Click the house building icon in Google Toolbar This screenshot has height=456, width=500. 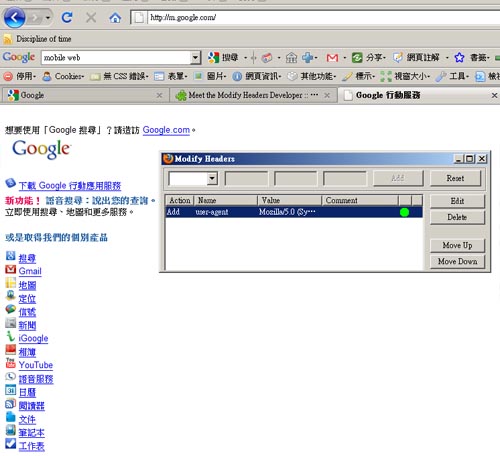pos(291,58)
